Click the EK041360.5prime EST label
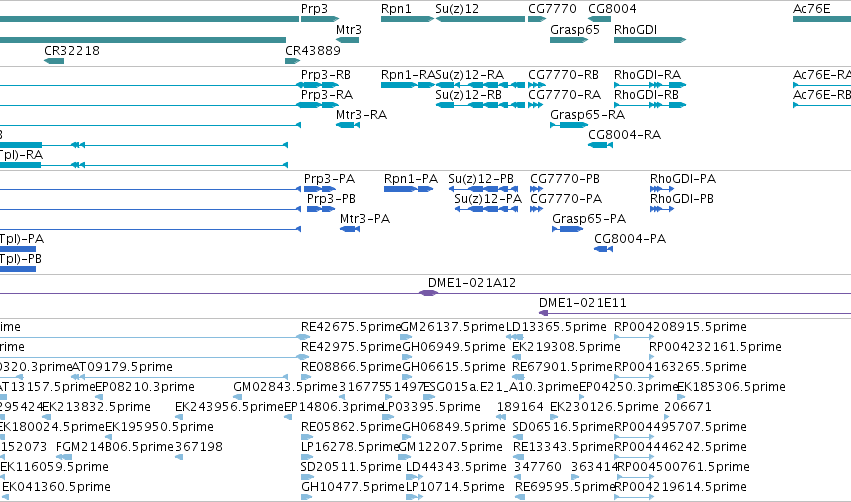 (x=56, y=488)
